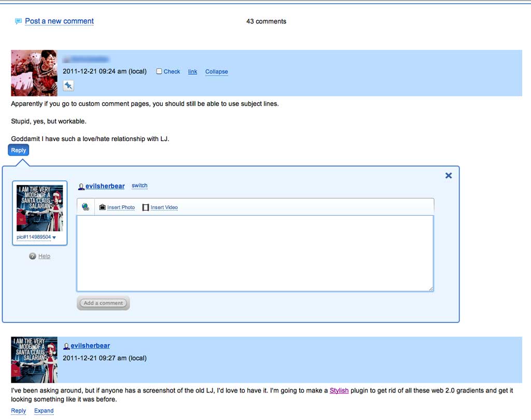Follow the Stylish hyperlink in the comment text
The height and width of the screenshot is (420, 531).
(339, 390)
